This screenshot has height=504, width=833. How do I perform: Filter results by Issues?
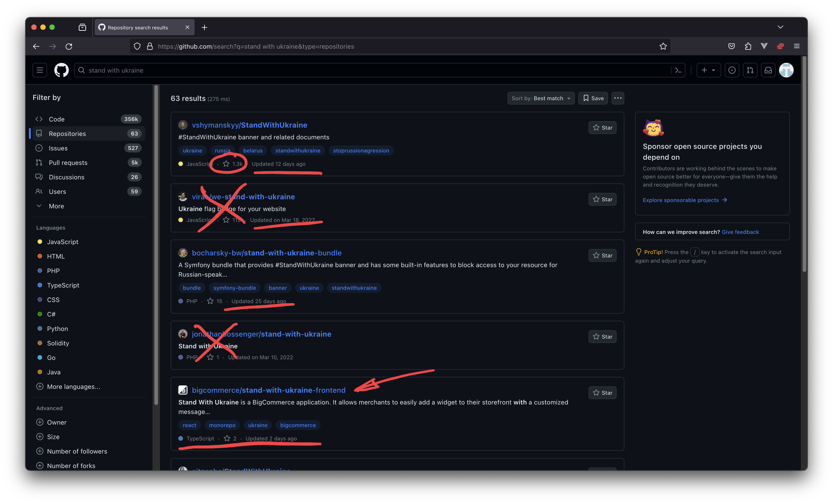(x=58, y=148)
